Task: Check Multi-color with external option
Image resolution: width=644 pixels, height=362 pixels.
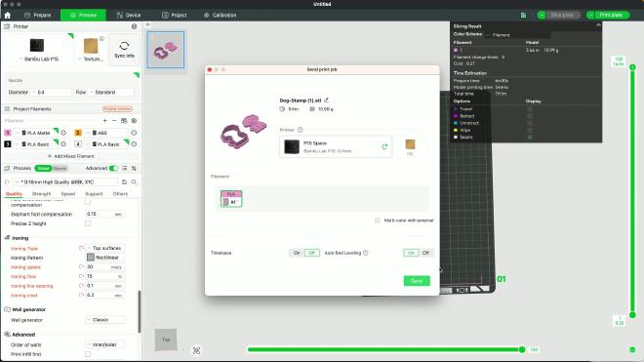Action: point(378,221)
